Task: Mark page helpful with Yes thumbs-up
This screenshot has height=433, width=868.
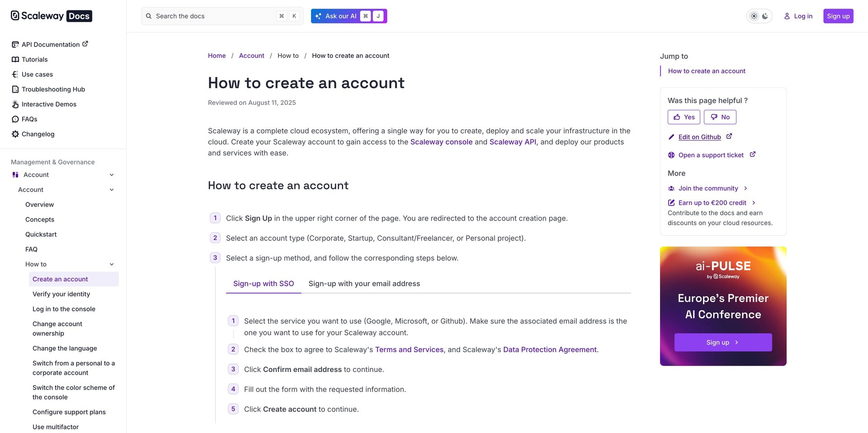Action: [684, 117]
